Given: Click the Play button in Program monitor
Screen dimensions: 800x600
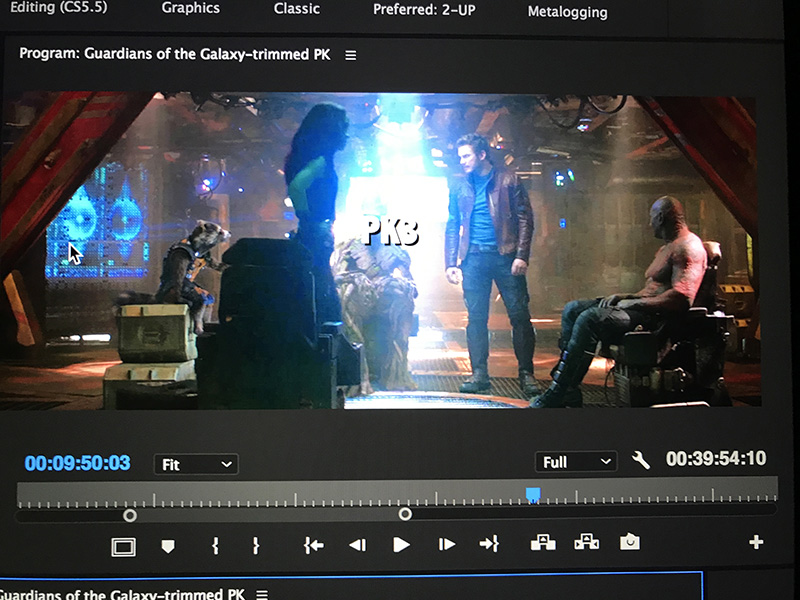Looking at the screenshot, I should tap(401, 544).
